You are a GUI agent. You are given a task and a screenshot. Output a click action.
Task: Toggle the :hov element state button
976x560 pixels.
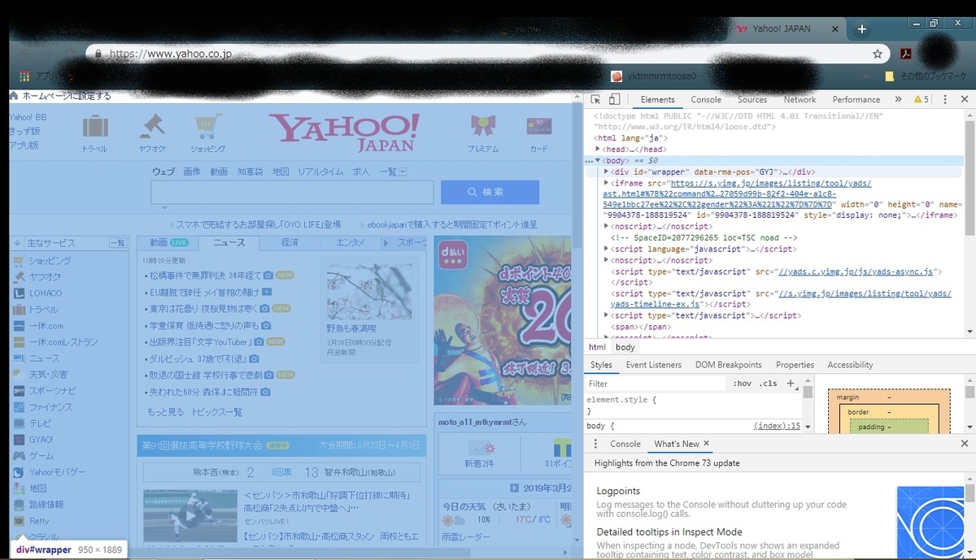point(742,384)
